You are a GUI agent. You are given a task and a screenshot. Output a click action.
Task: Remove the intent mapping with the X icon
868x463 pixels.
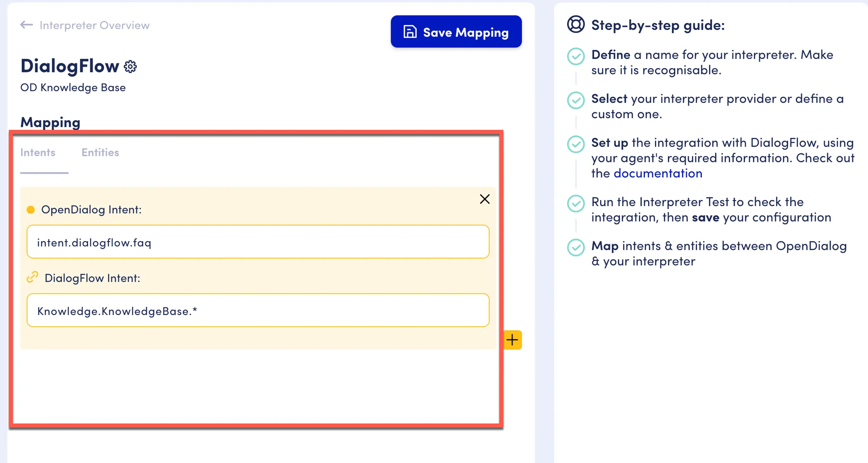tap(485, 199)
